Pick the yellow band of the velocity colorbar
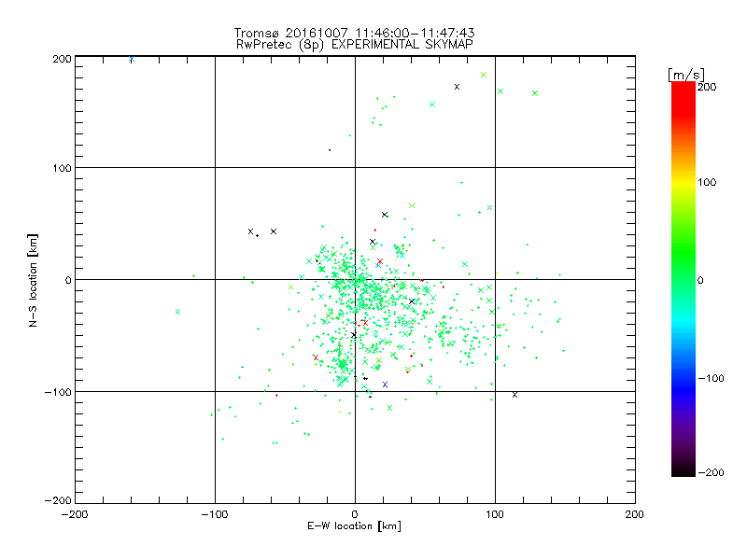This screenshot has width=747, height=560. [684, 183]
